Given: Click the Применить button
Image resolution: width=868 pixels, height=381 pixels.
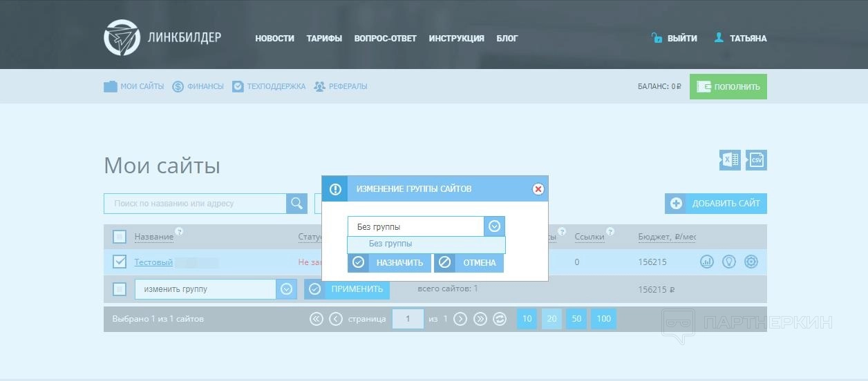Looking at the screenshot, I should pyautogui.click(x=347, y=289).
